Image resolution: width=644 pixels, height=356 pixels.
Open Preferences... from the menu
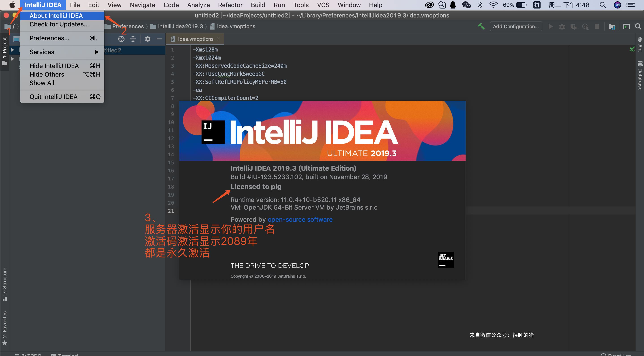tap(62, 38)
